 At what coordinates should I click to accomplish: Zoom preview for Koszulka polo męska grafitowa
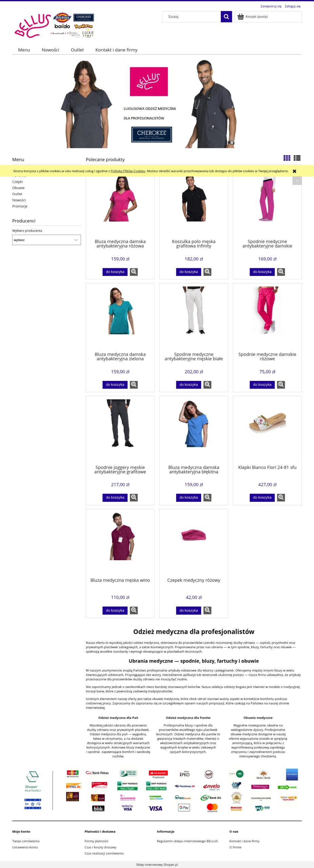click(x=207, y=272)
